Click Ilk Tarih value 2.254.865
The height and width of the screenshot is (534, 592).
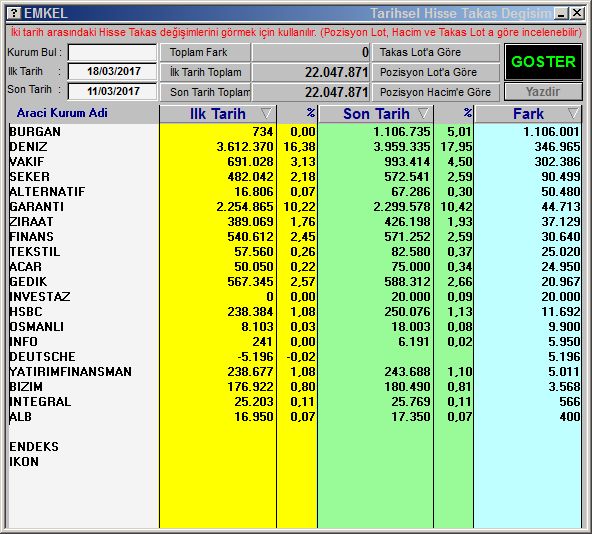(245, 207)
